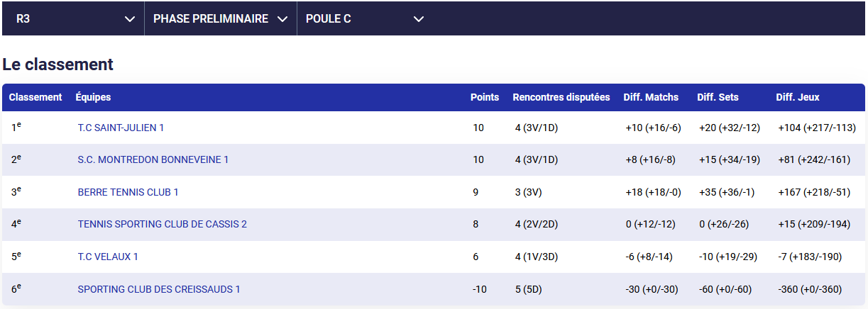Viewport: 868px width, 309px height.
Task: Select the 6e ranking cell
Action: coord(16,289)
